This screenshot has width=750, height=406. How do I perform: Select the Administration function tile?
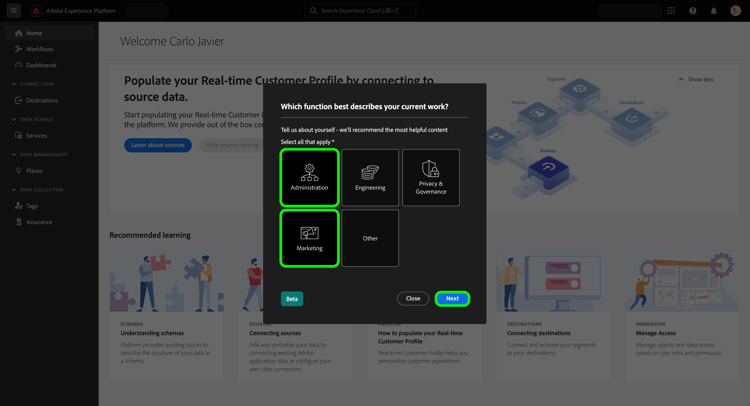coord(309,177)
